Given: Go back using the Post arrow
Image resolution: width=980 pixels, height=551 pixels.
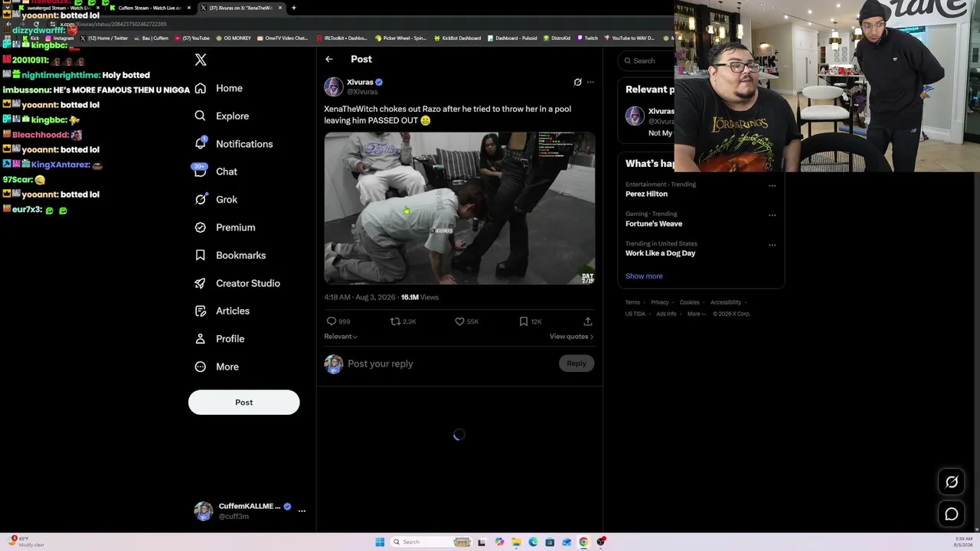Looking at the screenshot, I should pos(329,59).
